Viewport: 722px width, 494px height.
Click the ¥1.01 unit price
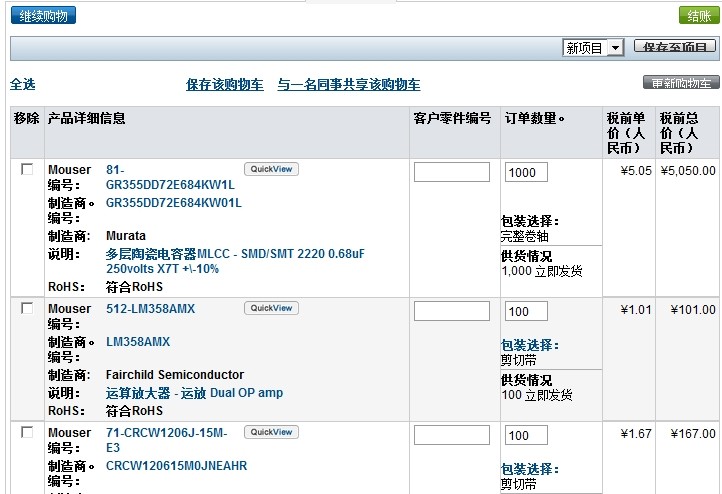[636, 309]
